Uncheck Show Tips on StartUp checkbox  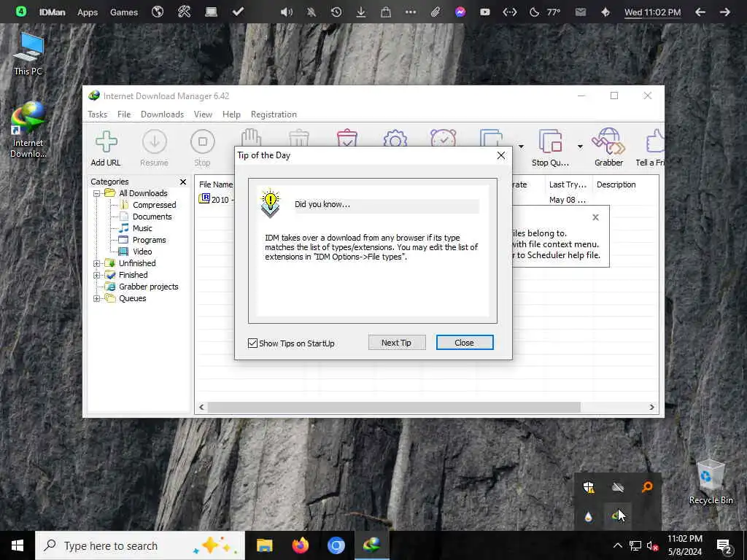pyautogui.click(x=252, y=343)
